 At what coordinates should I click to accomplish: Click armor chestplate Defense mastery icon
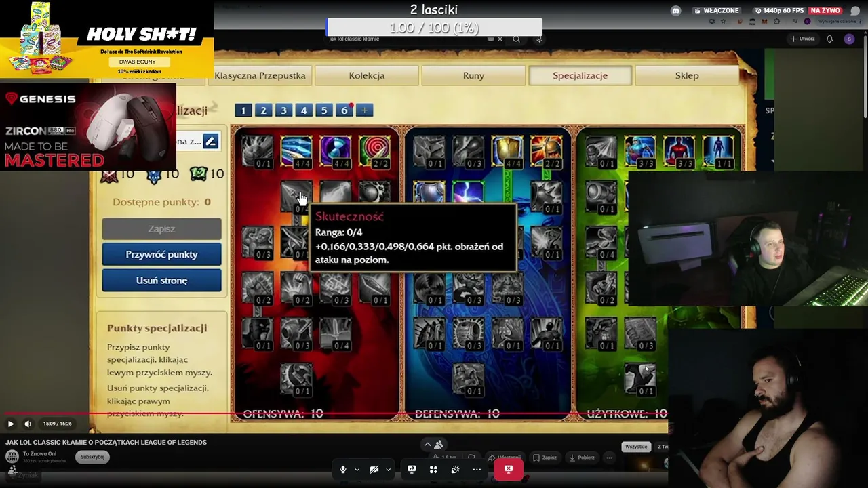(429, 192)
